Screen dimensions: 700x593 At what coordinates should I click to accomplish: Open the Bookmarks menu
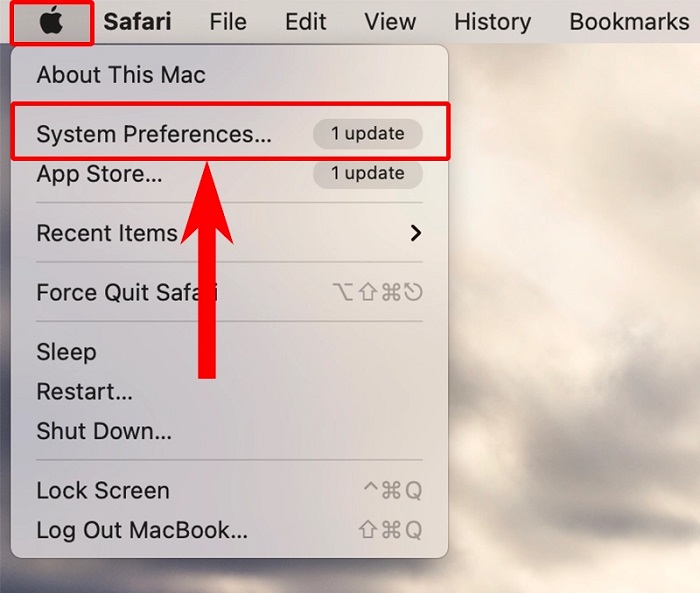628,22
